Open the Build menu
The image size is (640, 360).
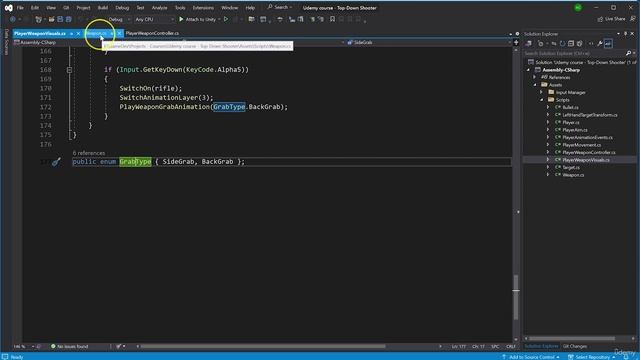click(103, 8)
